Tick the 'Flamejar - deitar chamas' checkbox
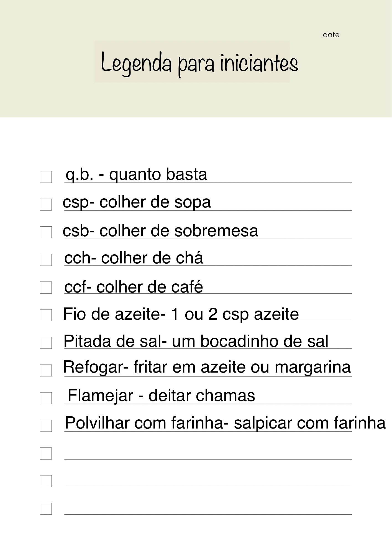Screen dimensions: 392x554 coord(46,398)
